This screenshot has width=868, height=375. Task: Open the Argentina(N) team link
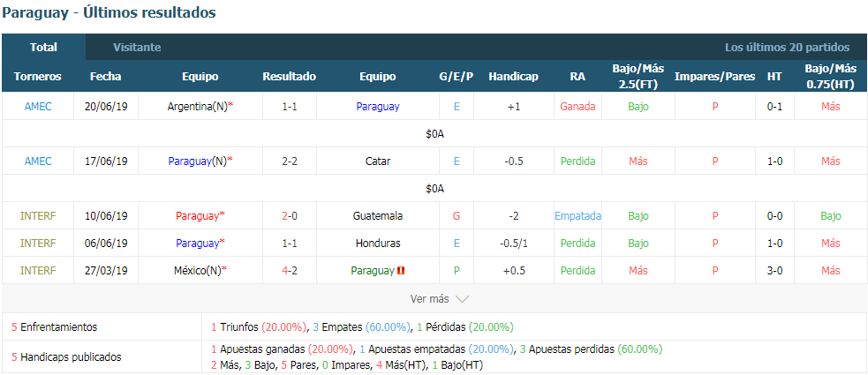click(198, 107)
